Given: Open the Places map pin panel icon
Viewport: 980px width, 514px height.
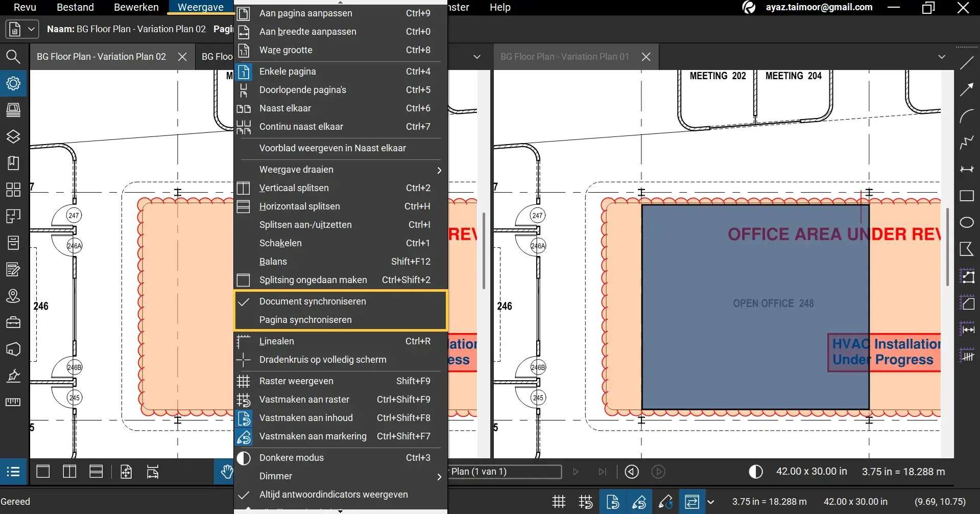Looking at the screenshot, I should [x=13, y=296].
